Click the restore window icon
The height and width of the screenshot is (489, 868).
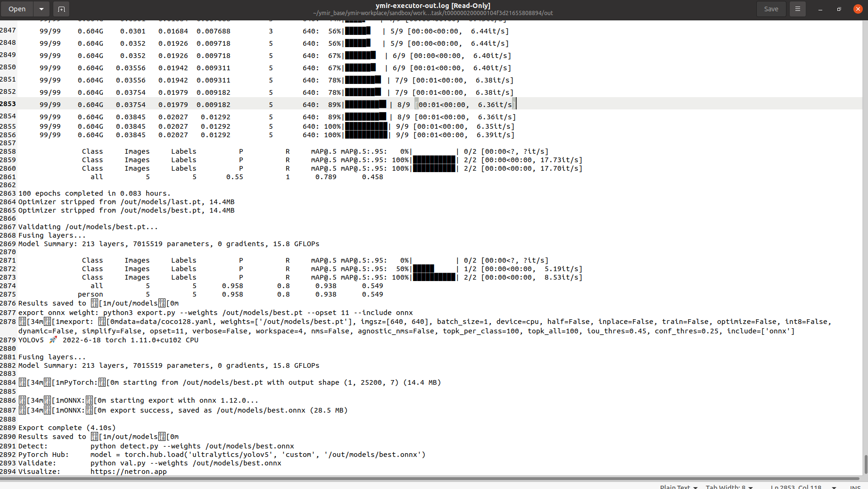point(839,8)
